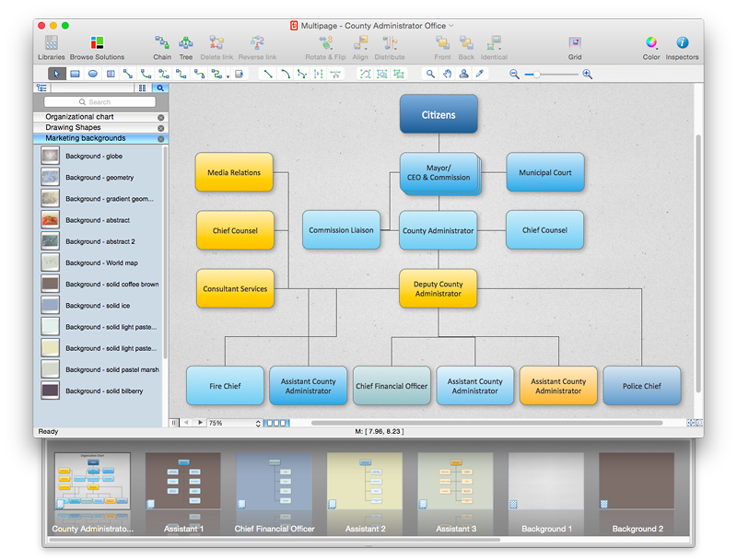Click the Identical tool
Image resolution: width=737 pixels, height=560 pixels.
pos(494,48)
